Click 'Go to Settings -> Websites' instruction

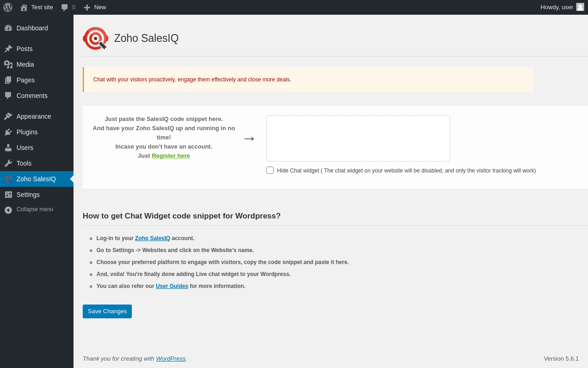(x=175, y=250)
